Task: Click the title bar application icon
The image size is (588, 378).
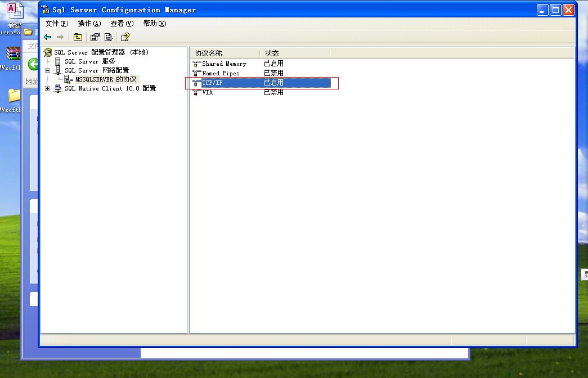Action: [x=46, y=10]
